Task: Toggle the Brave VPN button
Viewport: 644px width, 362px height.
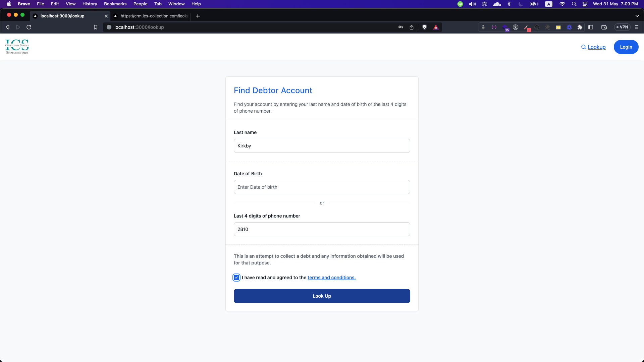Action: 622,27
